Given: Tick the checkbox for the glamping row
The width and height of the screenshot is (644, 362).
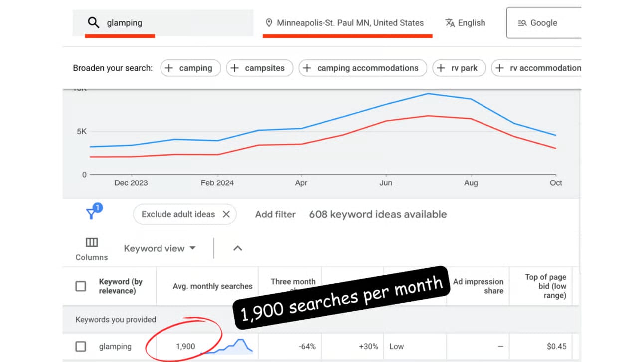Looking at the screenshot, I should pyautogui.click(x=80, y=347).
